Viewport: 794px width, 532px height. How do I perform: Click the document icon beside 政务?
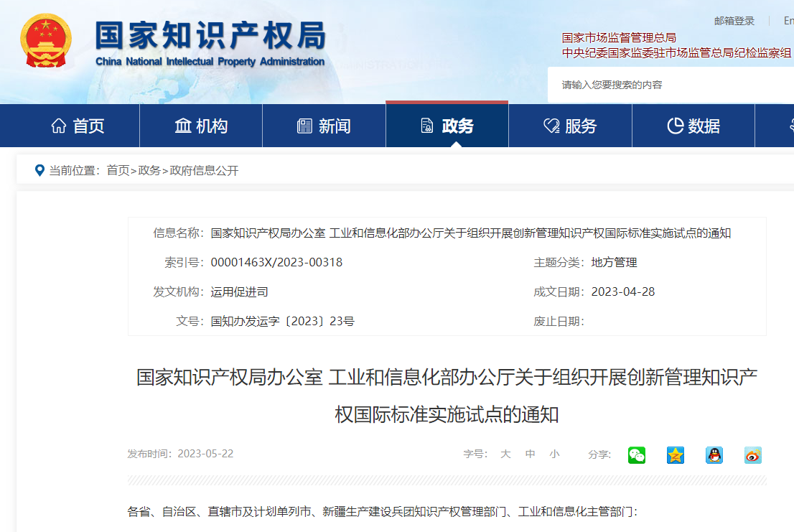click(427, 126)
